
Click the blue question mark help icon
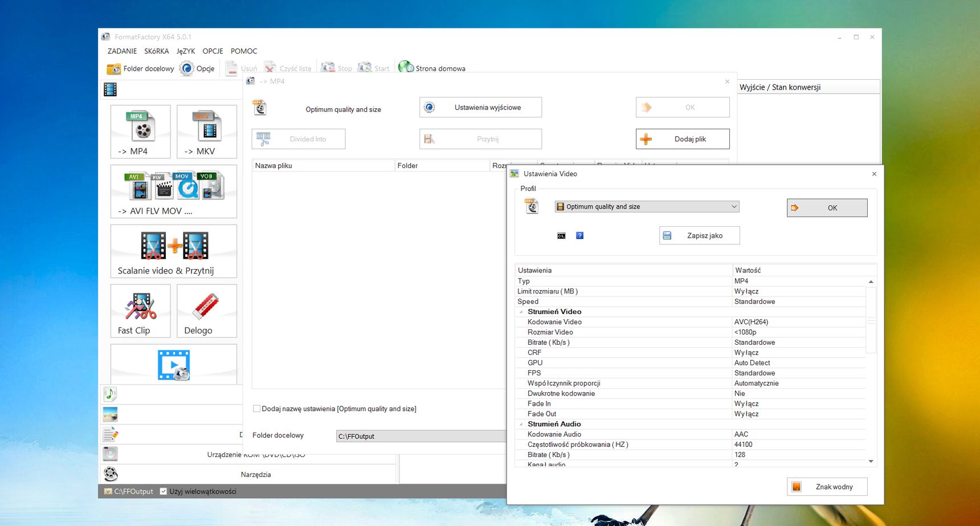pyautogui.click(x=579, y=235)
